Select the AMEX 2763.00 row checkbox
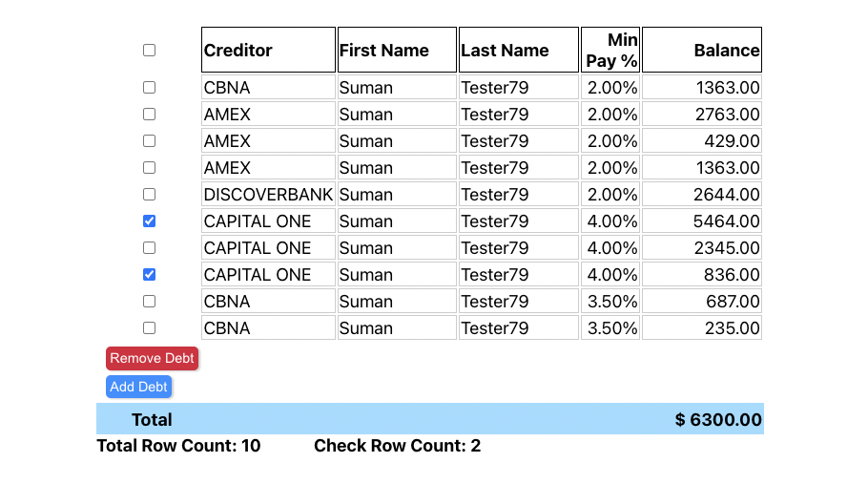This screenshot has width=868, height=484. pyautogui.click(x=149, y=114)
